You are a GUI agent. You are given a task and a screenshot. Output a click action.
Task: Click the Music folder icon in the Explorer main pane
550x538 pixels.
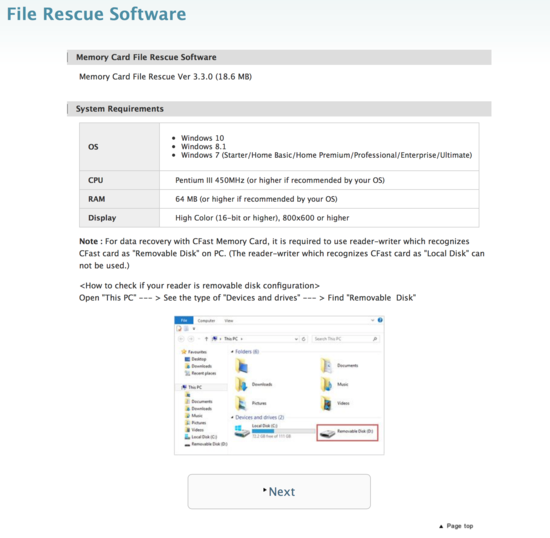point(326,384)
